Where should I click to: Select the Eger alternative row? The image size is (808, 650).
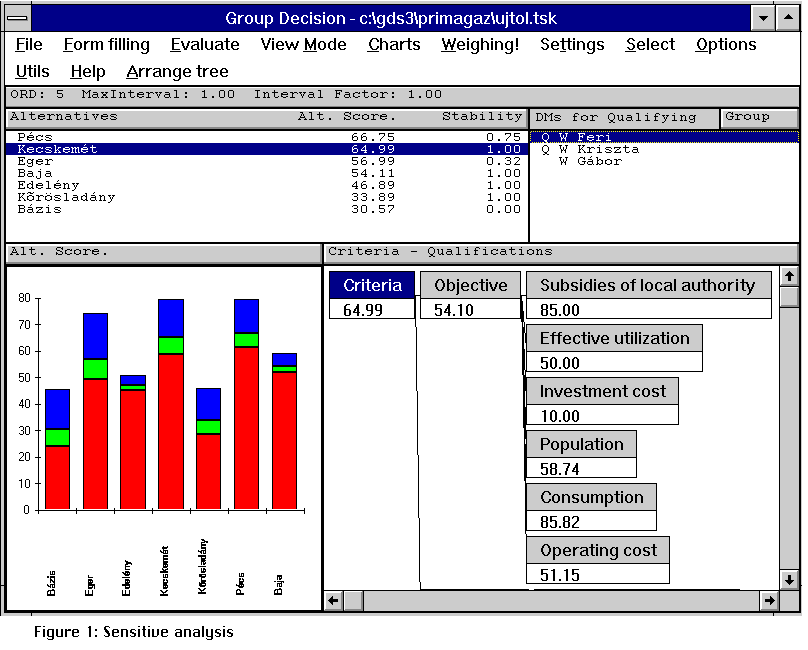click(x=267, y=161)
